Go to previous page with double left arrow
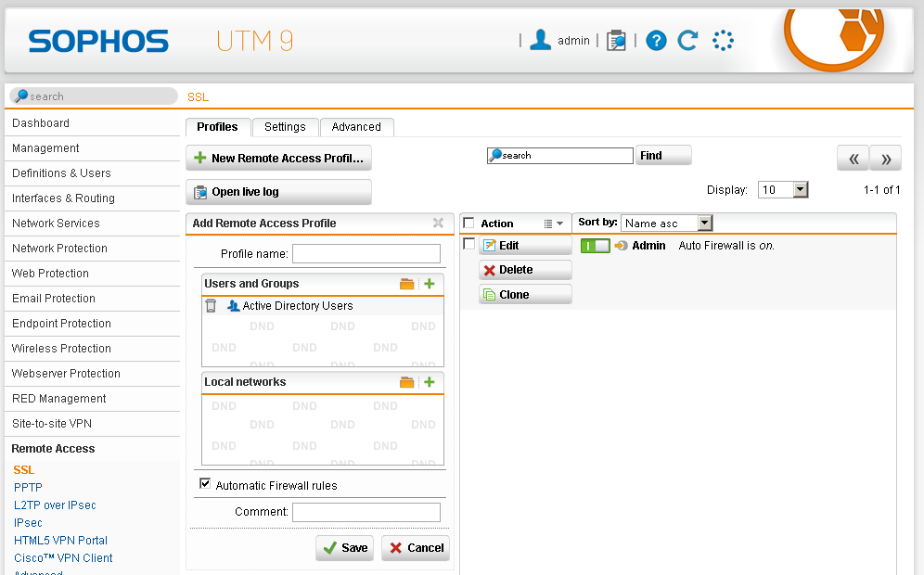Viewport: 924px width, 575px height. click(853, 158)
